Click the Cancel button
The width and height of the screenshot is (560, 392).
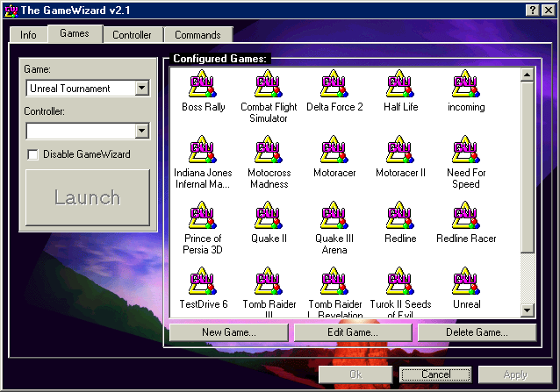(x=435, y=374)
